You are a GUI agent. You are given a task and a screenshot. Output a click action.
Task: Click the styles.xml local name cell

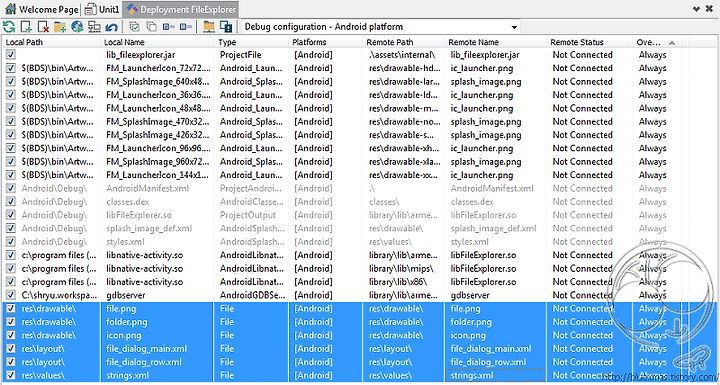point(125,242)
